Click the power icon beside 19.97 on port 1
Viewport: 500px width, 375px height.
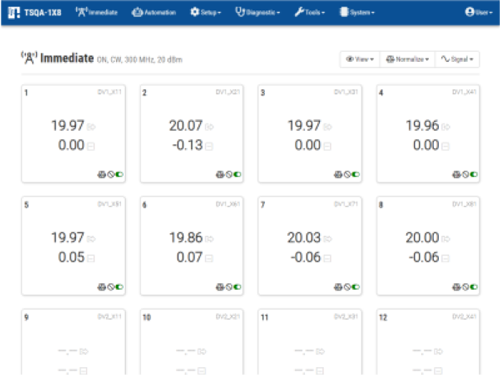91,127
